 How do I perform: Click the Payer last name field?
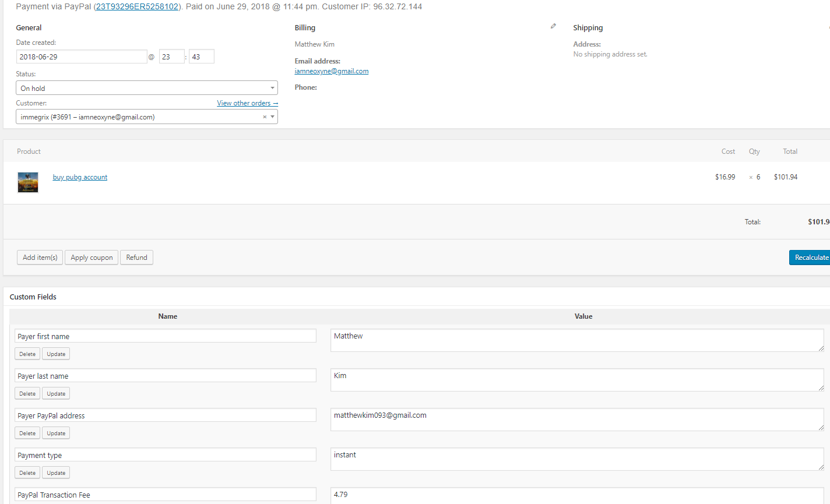166,376
